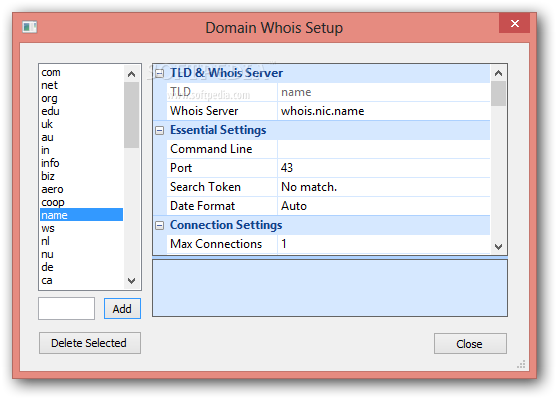Select 'de' in the TLD list
This screenshot has width=557, height=399.
point(81,267)
